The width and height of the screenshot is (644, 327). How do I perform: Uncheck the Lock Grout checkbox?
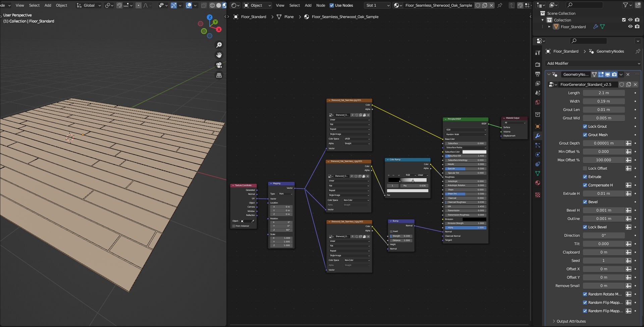click(585, 126)
